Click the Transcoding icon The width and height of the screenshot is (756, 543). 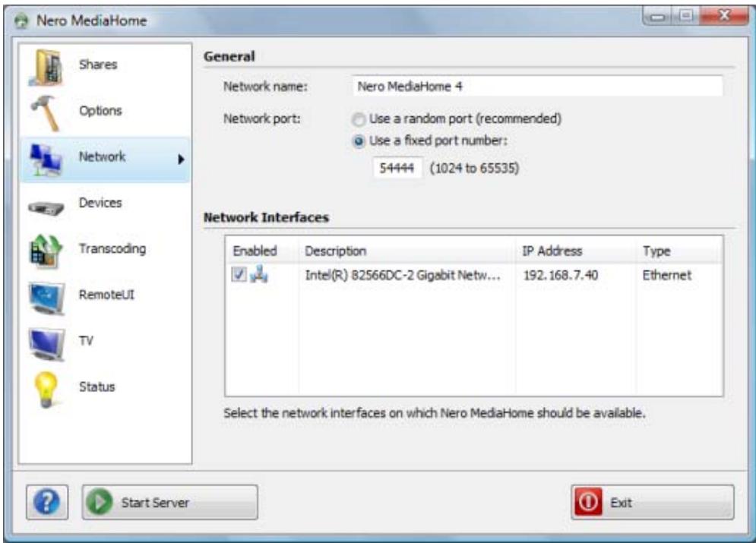(x=46, y=251)
